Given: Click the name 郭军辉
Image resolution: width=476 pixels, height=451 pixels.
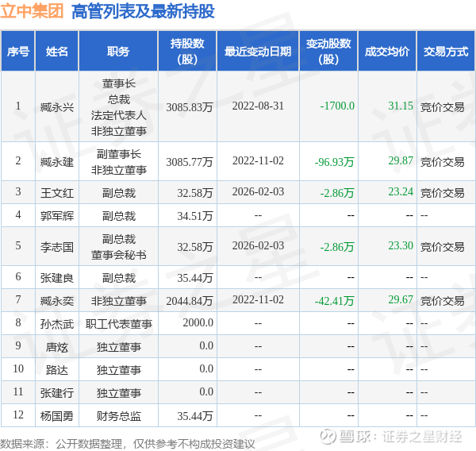Looking at the screenshot, I should [57, 216].
